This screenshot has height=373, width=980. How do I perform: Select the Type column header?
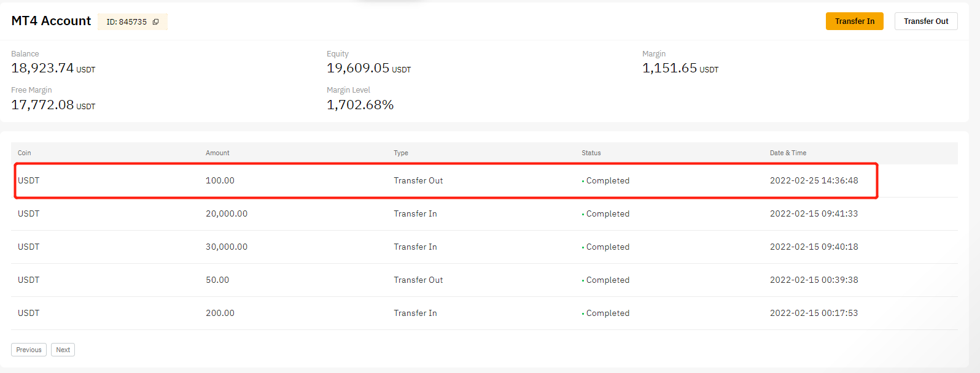(x=401, y=153)
